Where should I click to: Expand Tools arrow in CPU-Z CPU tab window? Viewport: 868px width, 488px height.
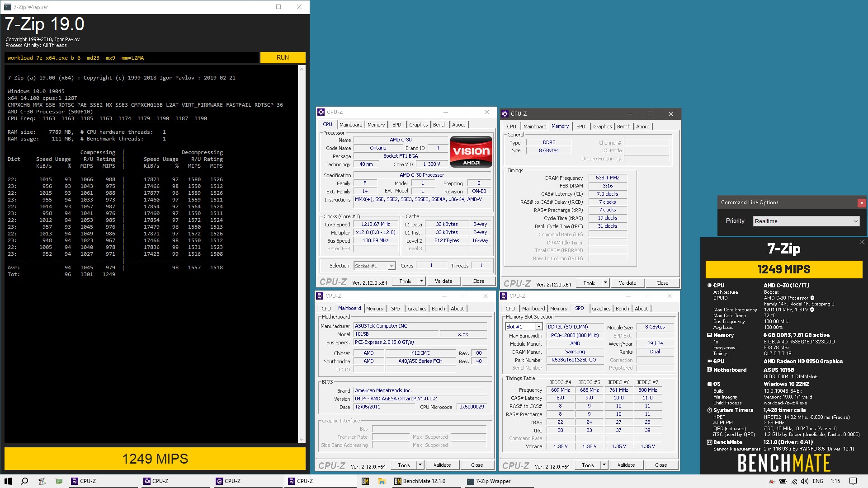[x=421, y=281]
